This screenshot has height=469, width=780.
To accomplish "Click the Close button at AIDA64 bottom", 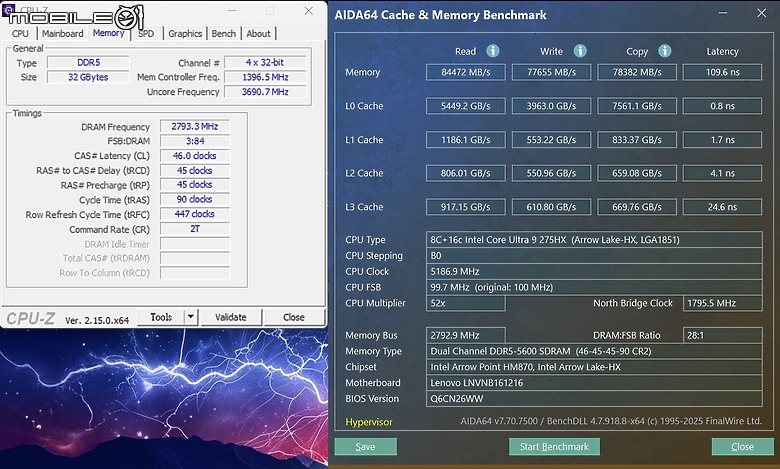I will [x=743, y=447].
